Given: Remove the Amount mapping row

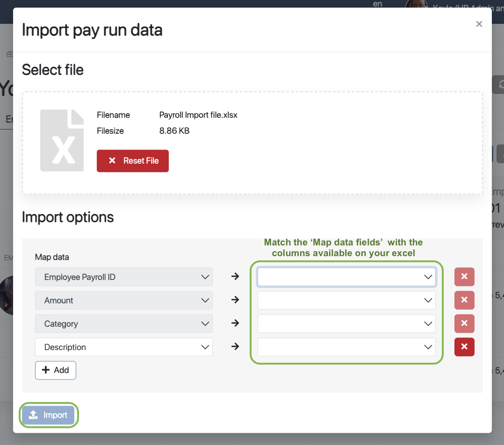Looking at the screenshot, I should (464, 300).
